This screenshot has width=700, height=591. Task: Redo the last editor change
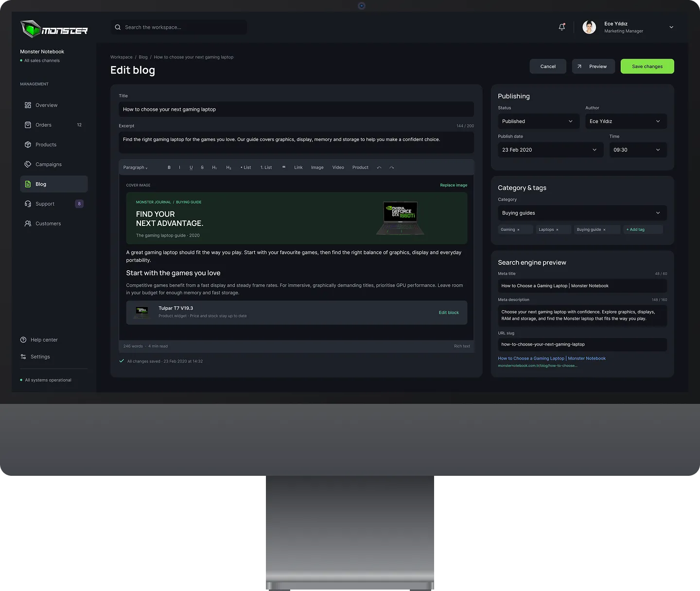[392, 168]
